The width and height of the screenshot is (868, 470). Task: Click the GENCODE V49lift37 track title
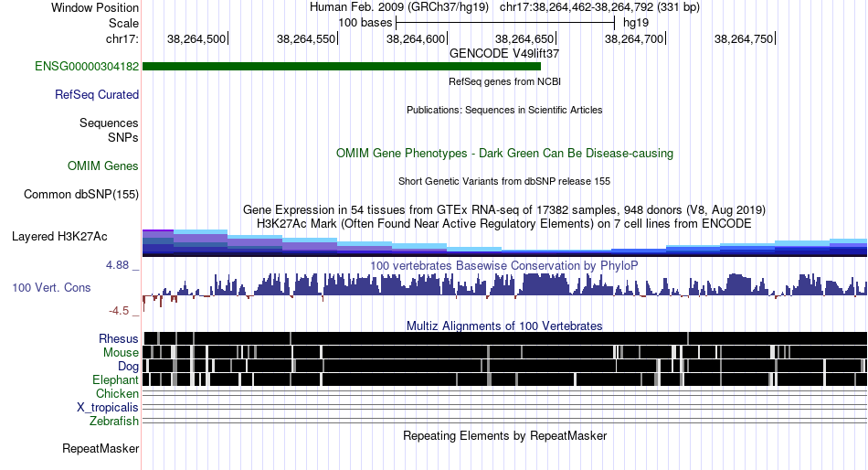[x=504, y=54]
